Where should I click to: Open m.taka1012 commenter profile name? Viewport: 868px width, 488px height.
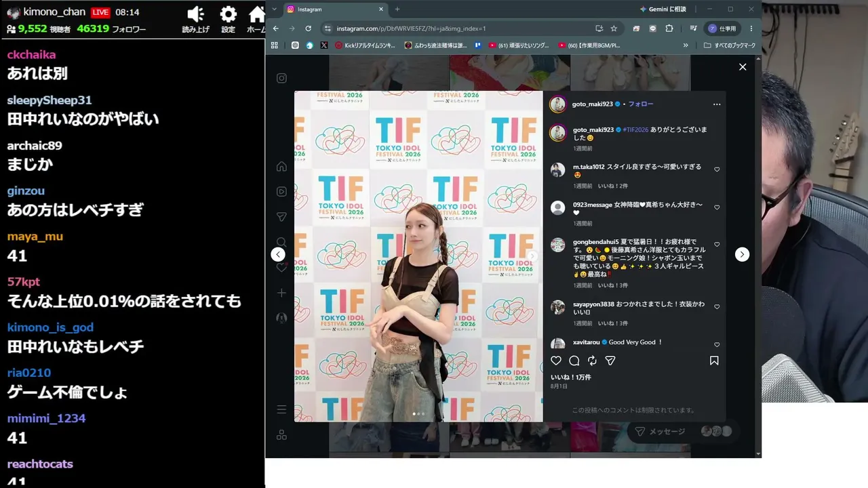pos(589,167)
